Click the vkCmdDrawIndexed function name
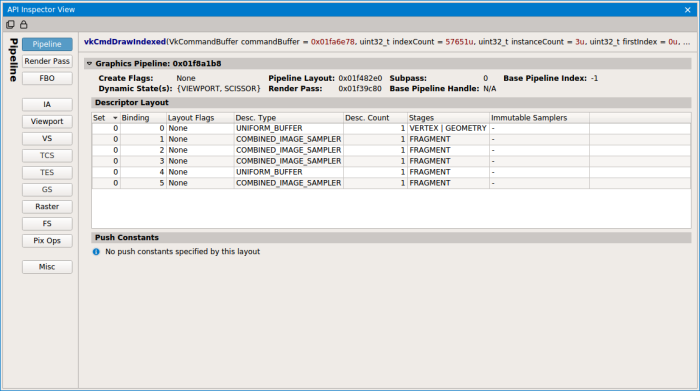Image resolution: width=700 pixels, height=391 pixels. pyautogui.click(x=125, y=42)
